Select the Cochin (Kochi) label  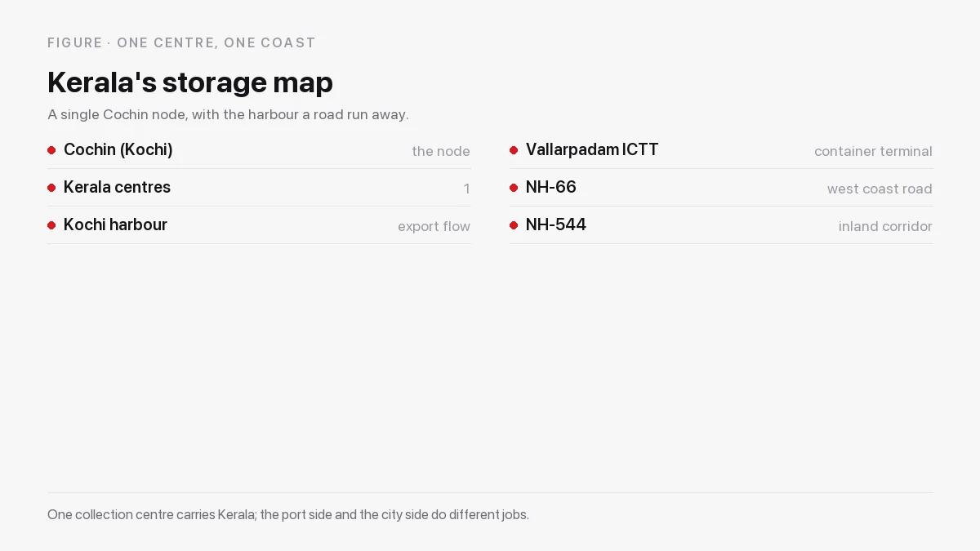point(118,150)
